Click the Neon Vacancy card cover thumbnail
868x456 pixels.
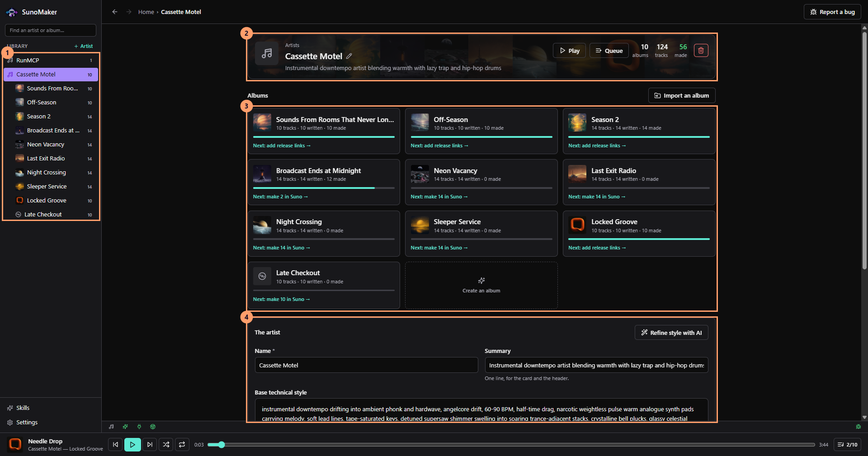[x=420, y=174]
